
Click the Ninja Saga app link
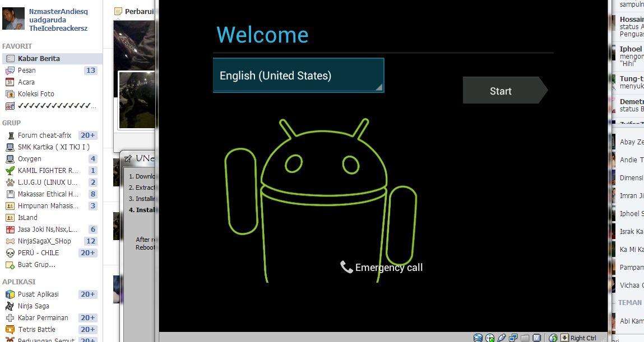point(34,306)
